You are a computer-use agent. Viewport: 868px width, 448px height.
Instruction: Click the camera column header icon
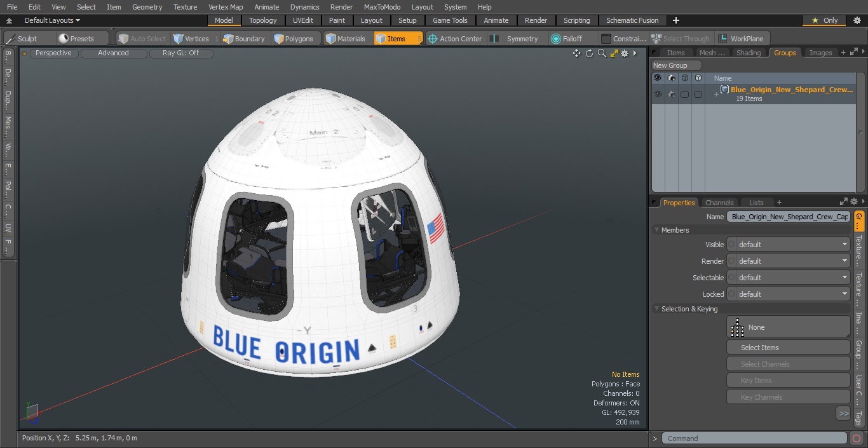click(x=671, y=78)
